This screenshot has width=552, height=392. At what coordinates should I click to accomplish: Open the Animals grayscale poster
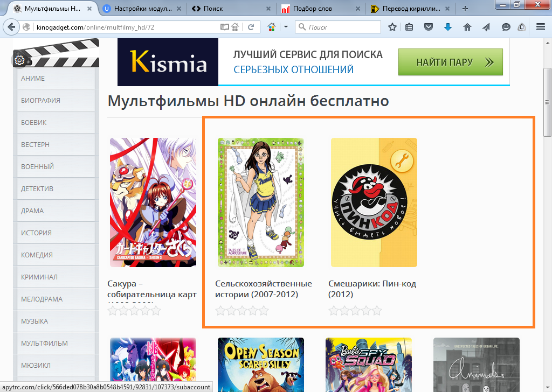pos(477,365)
